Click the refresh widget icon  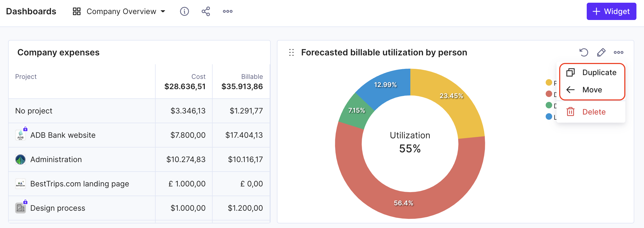(584, 52)
